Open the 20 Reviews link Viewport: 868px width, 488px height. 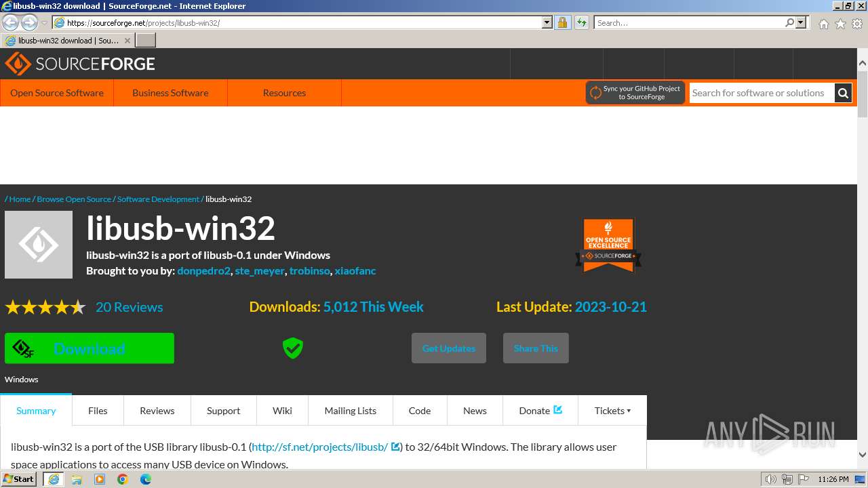[129, 307]
